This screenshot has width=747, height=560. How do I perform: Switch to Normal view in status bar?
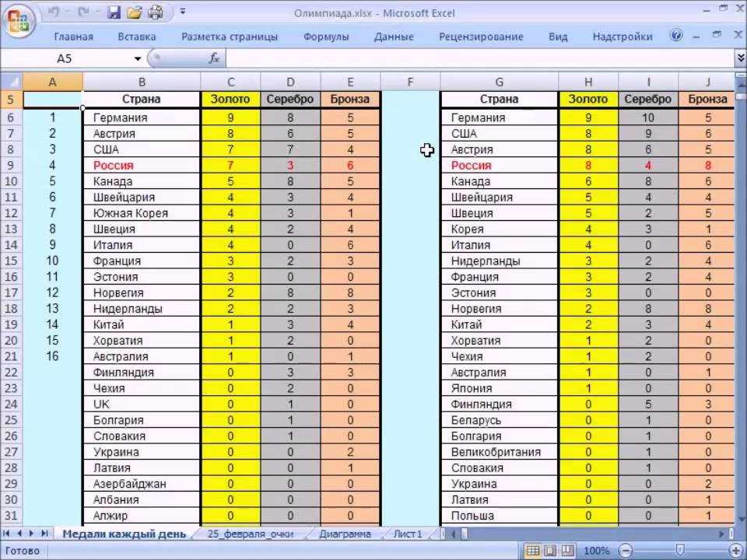point(532,551)
